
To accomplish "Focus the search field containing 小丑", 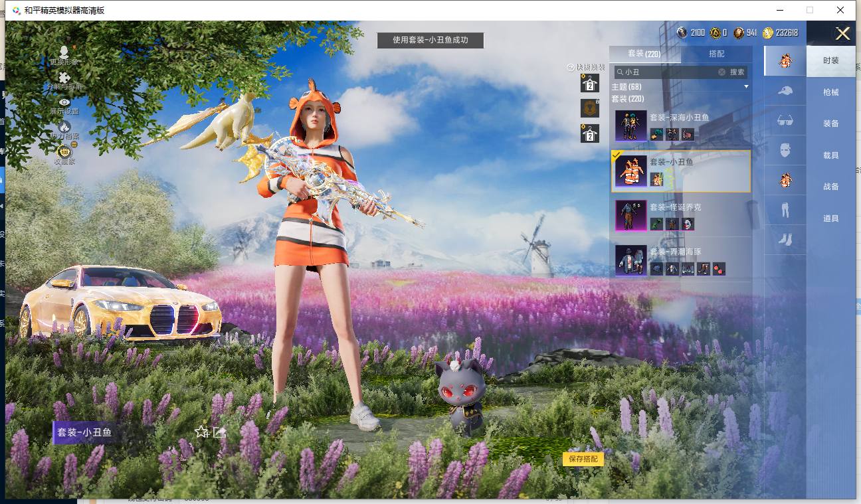I will tap(670, 72).
